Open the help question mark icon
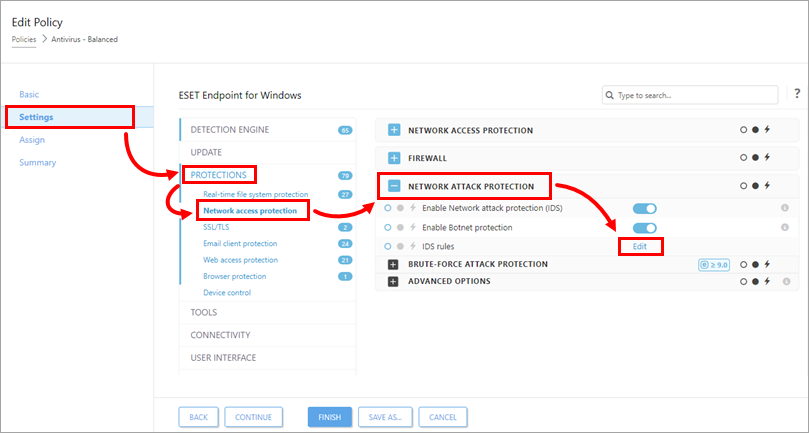 pos(798,94)
